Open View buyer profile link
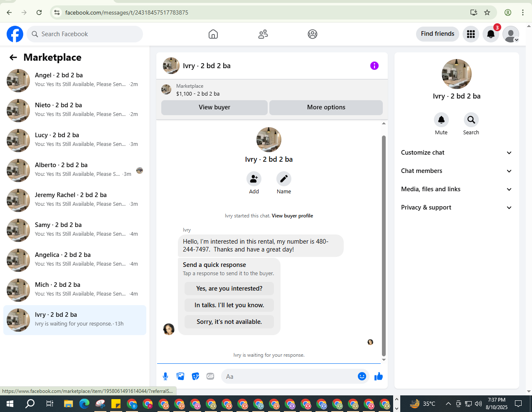Image resolution: width=532 pixels, height=412 pixels. coord(292,216)
